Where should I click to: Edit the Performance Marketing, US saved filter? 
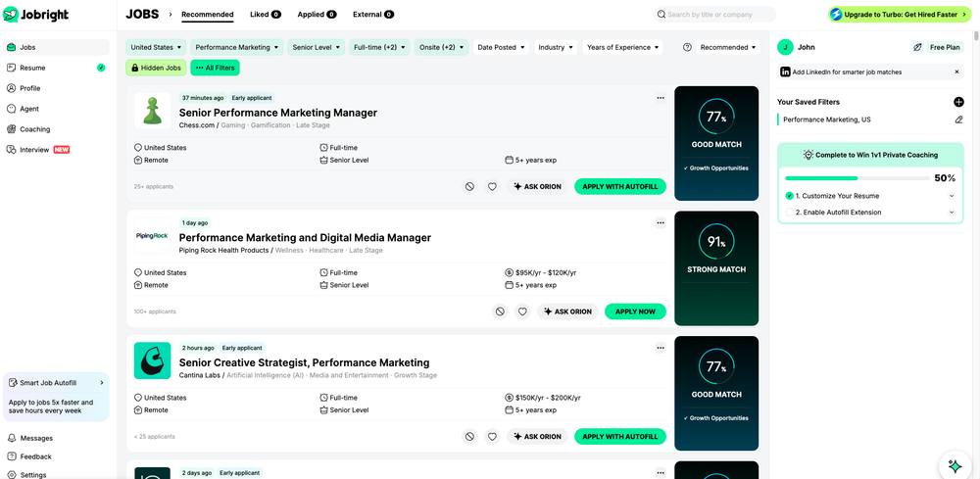coord(958,120)
